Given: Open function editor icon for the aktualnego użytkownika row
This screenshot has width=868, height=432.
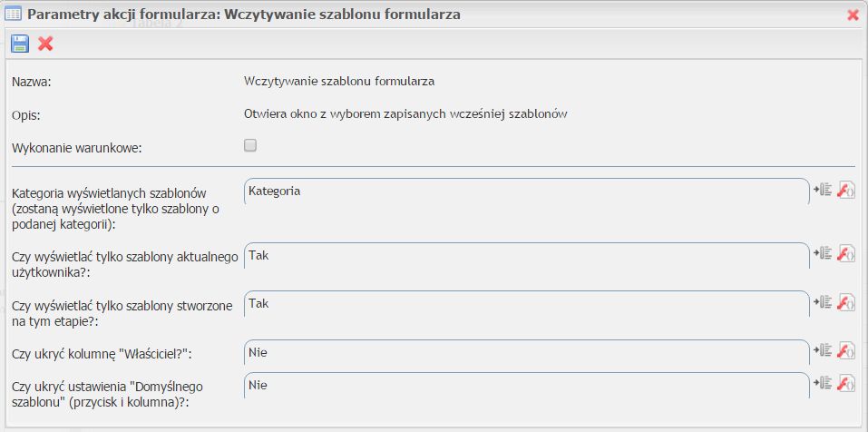Looking at the screenshot, I should click(x=846, y=253).
